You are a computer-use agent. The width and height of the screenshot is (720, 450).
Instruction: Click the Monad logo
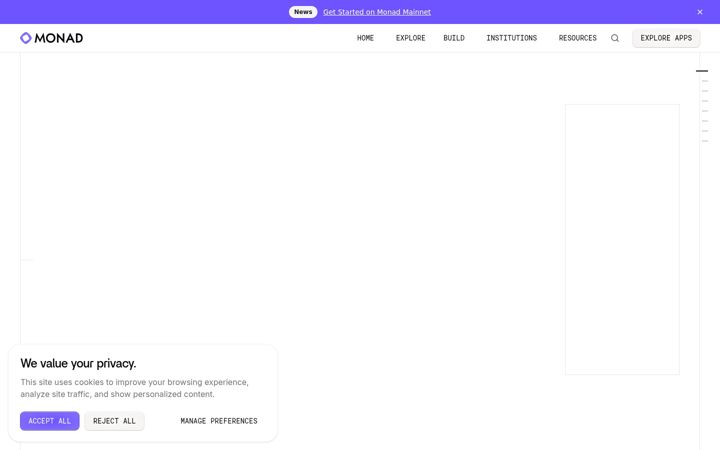coord(51,38)
